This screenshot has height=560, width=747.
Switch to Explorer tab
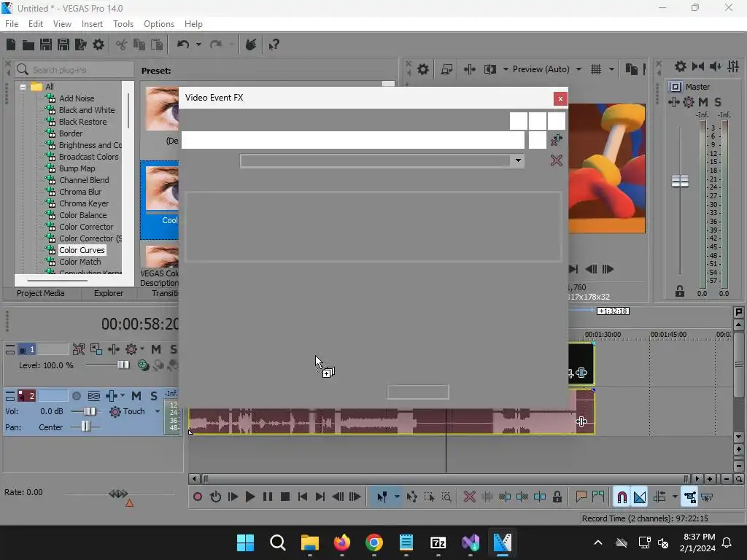point(109,293)
